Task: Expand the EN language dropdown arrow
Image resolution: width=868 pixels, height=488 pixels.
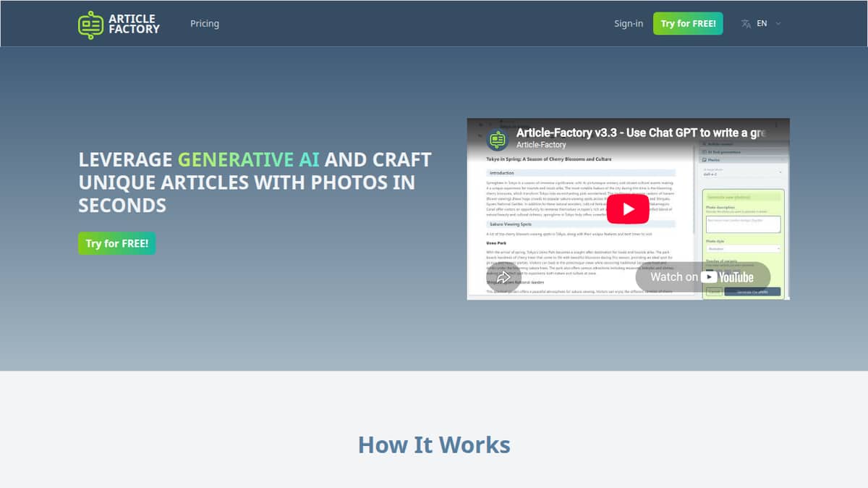Action: 778,23
